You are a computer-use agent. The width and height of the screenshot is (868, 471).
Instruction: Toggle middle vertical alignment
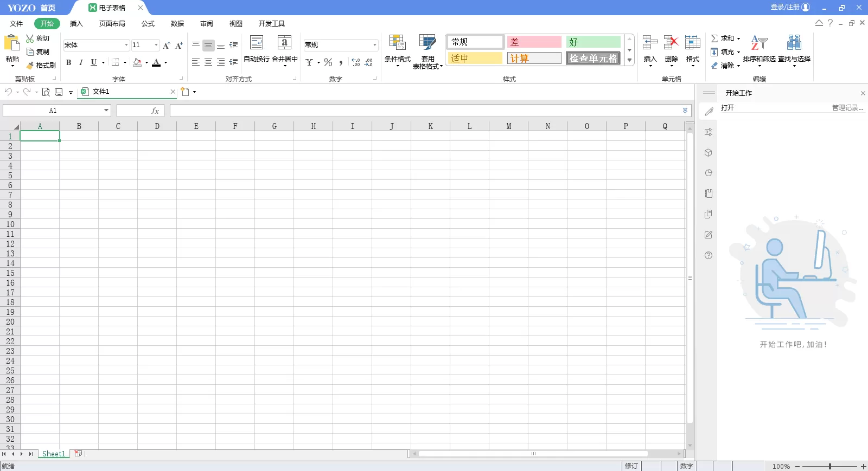pos(208,46)
